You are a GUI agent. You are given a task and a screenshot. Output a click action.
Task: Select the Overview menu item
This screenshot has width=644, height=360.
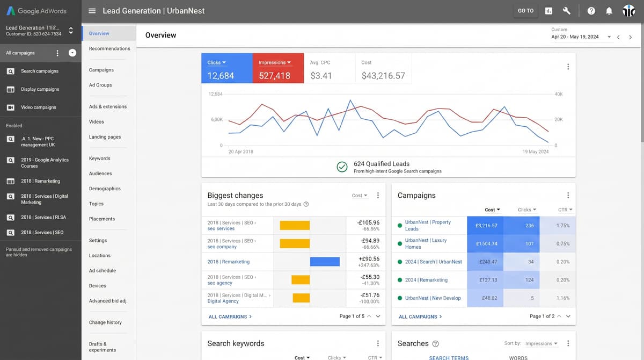109,33
